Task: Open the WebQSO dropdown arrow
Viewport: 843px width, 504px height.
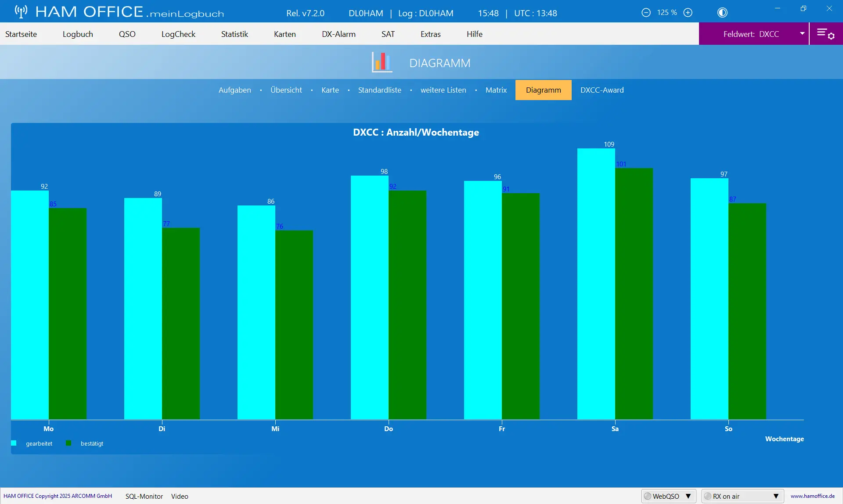Action: click(688, 496)
